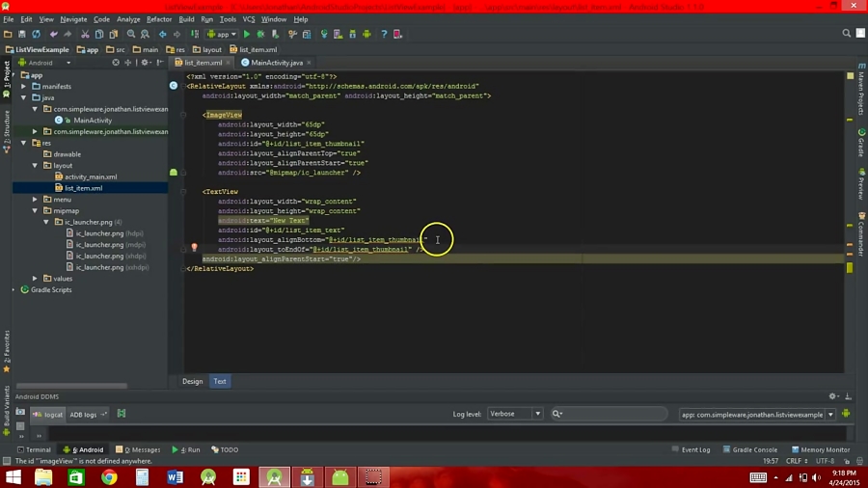Screen dimensions: 868x488
Task: Click the Debug app bug icon
Action: pyautogui.click(x=260, y=34)
